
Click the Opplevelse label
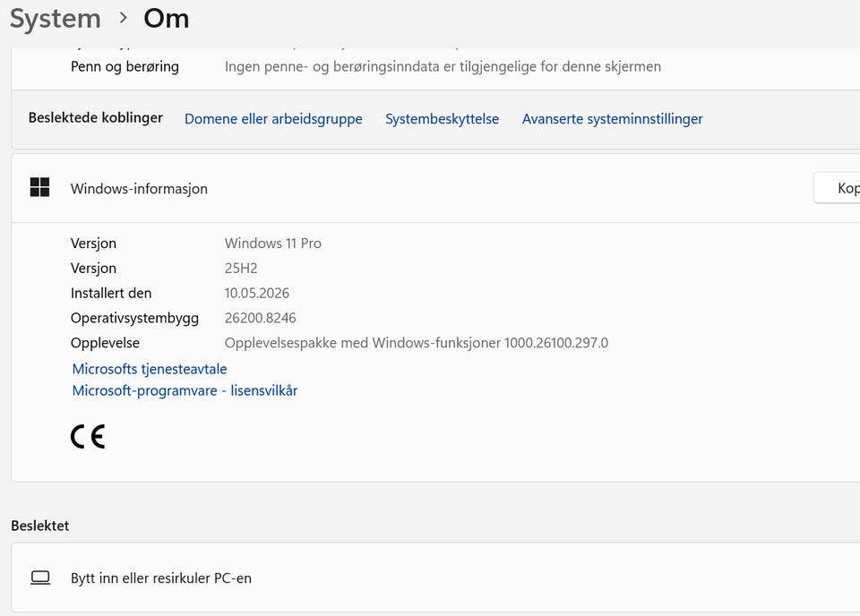tap(106, 343)
